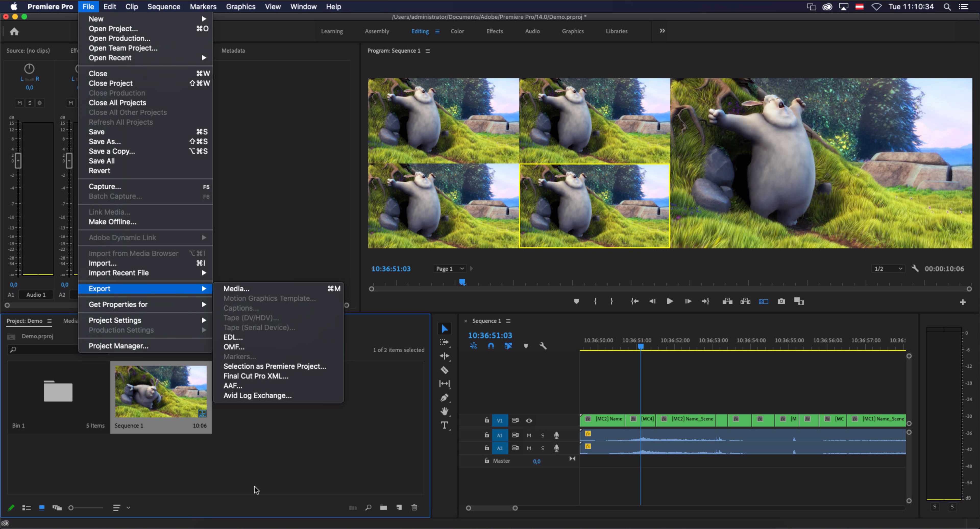Screen dimensions: 980x529
Task: Toggle sync lock on A2 track
Action: [515, 448]
